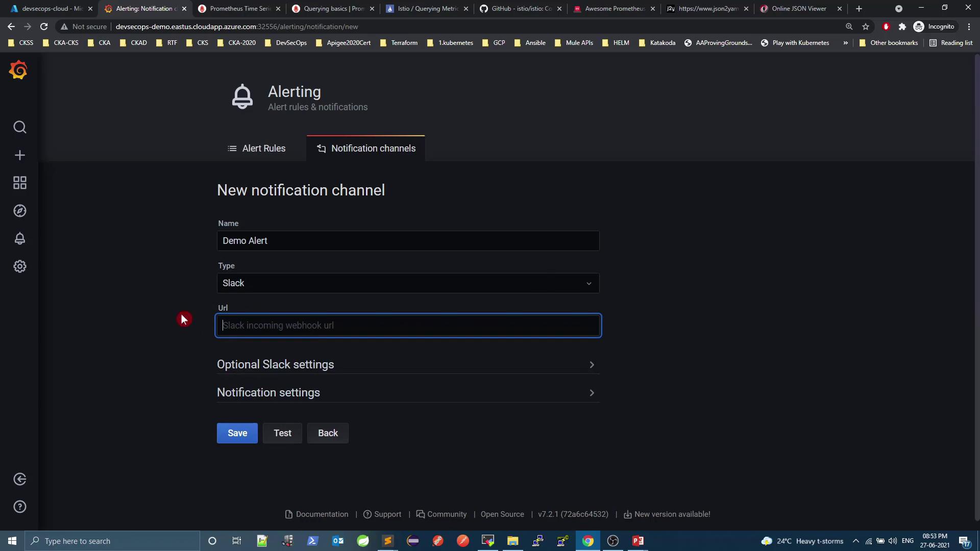The width and height of the screenshot is (980, 551).
Task: Click the Test button
Action: click(282, 433)
